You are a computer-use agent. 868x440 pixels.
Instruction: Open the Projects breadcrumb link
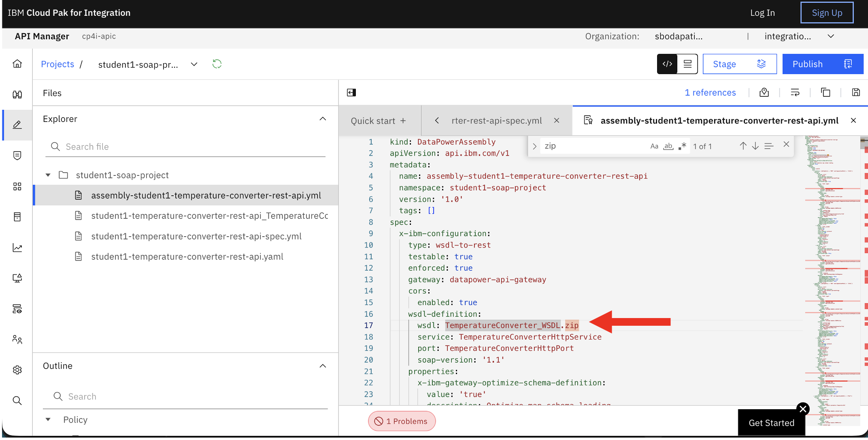click(57, 64)
